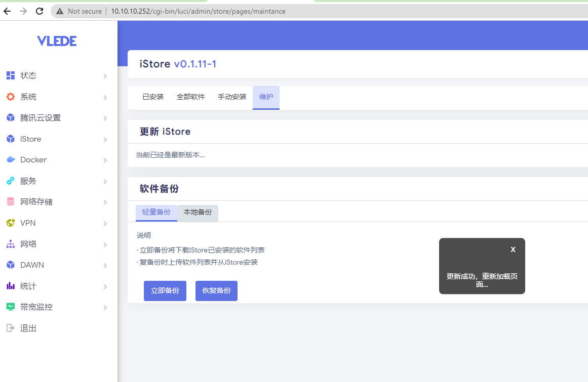Switch to the 手动安装 tab

[231, 96]
